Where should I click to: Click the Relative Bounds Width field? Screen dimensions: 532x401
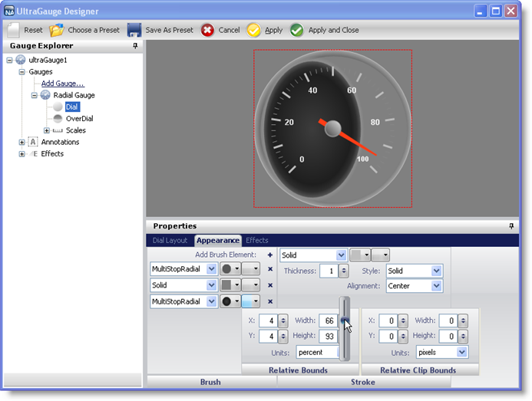point(329,320)
